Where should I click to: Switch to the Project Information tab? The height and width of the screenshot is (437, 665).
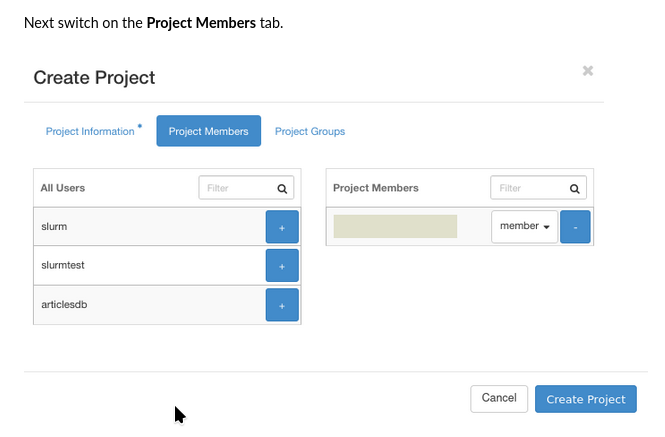(x=91, y=131)
